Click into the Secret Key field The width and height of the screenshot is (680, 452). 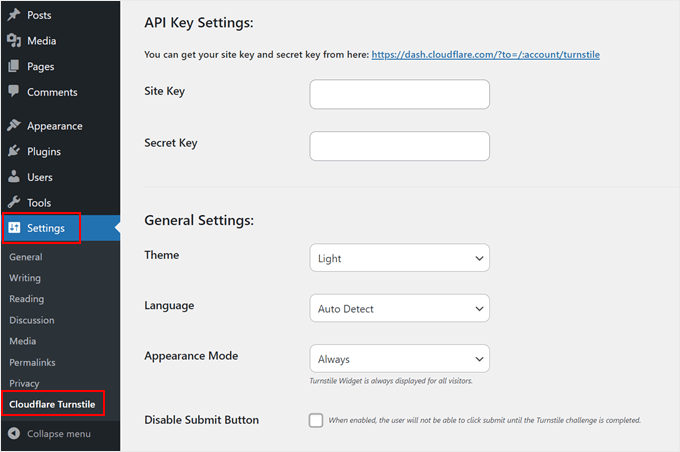pyautogui.click(x=399, y=146)
